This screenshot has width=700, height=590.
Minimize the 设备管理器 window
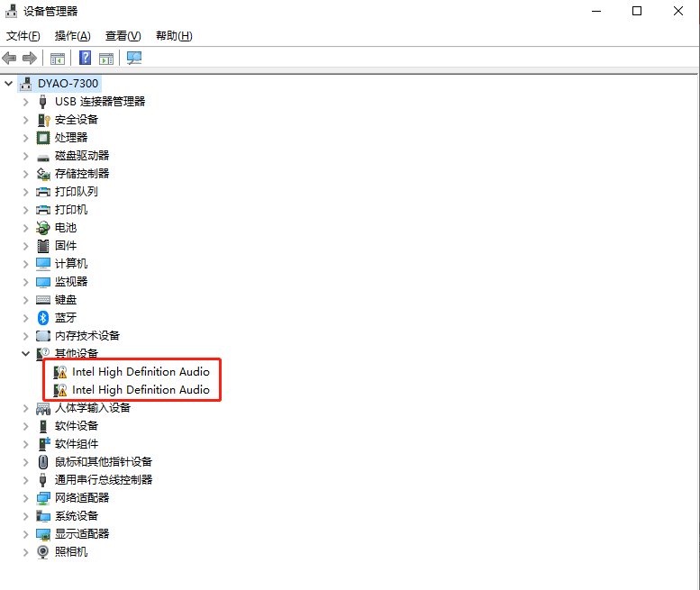pos(596,11)
